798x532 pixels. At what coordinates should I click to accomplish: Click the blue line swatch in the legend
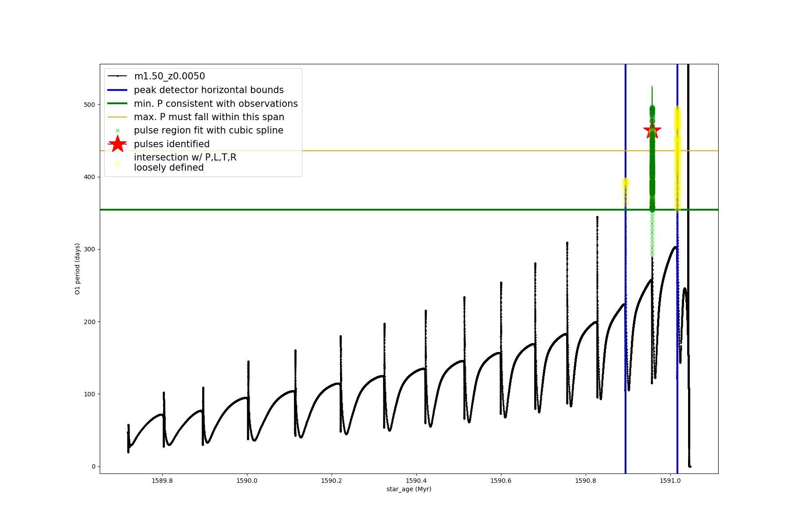coord(117,90)
